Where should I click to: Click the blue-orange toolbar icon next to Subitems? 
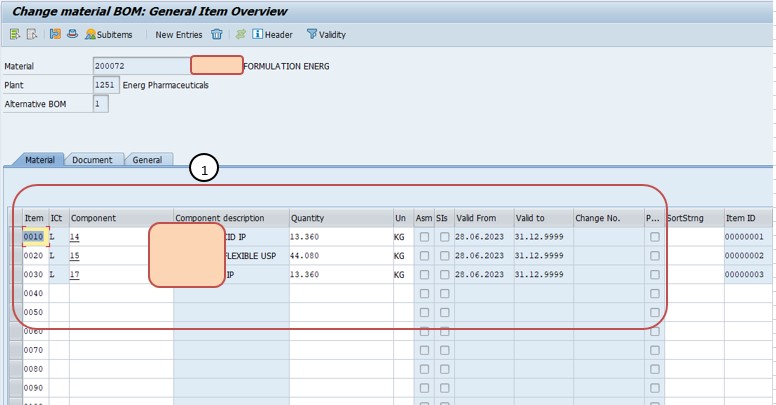point(55,34)
